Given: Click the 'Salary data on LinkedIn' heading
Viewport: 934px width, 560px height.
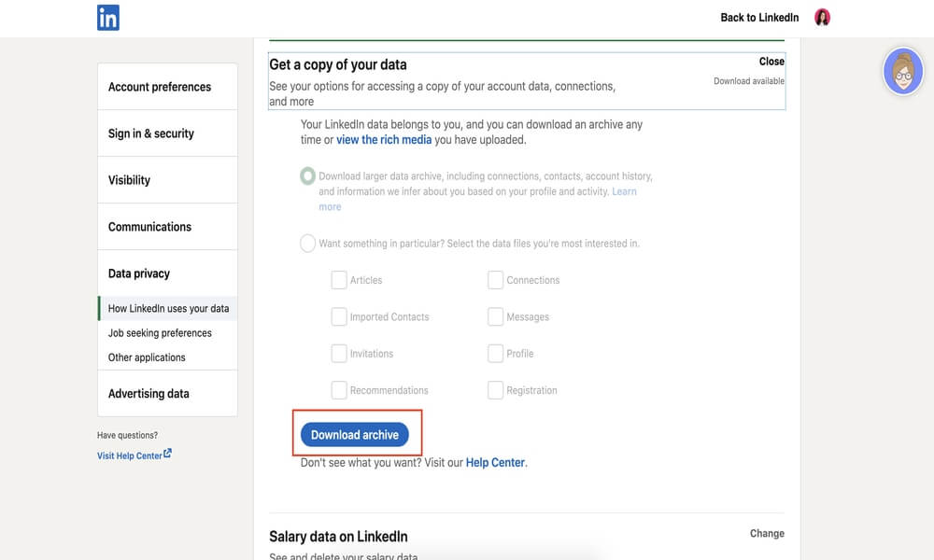Looking at the screenshot, I should click(x=338, y=536).
